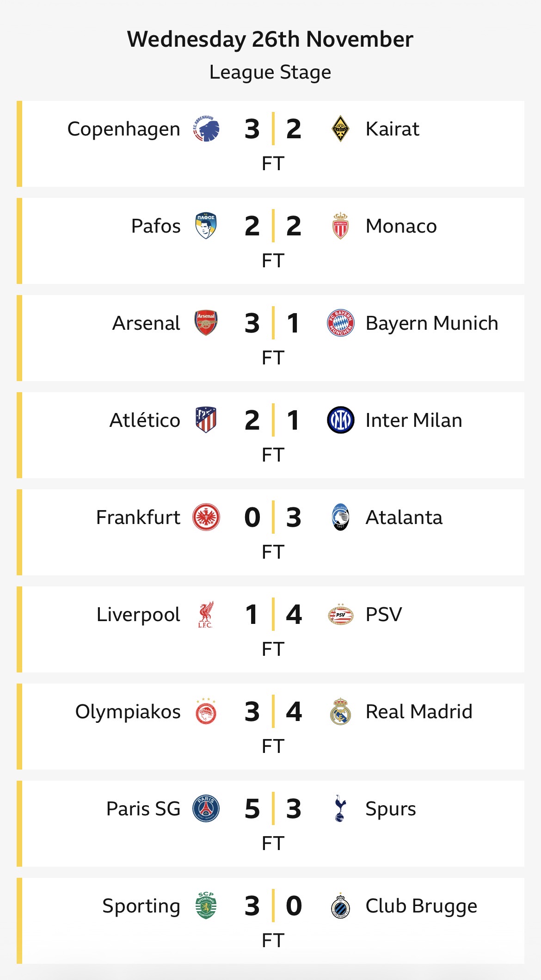Select the Wednesday 26th November heading
541x980 pixels.
pos(270,39)
